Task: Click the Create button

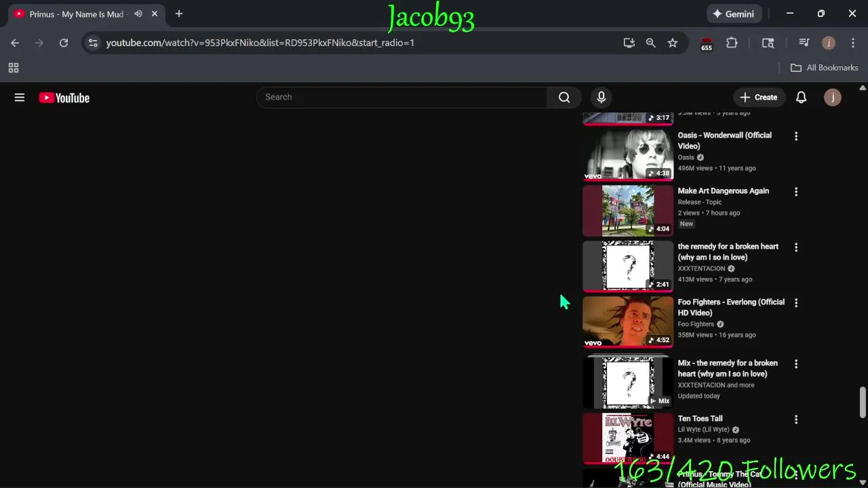Action: tap(758, 97)
